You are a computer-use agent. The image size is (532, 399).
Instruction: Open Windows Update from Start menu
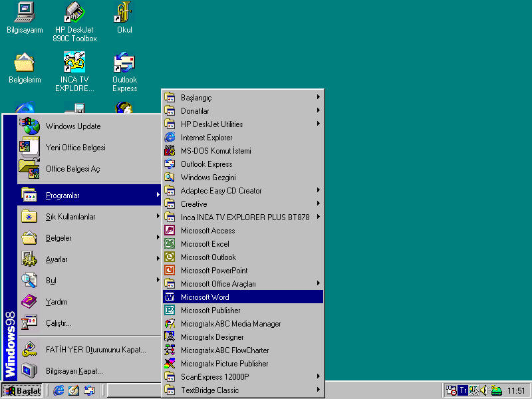coord(89,126)
